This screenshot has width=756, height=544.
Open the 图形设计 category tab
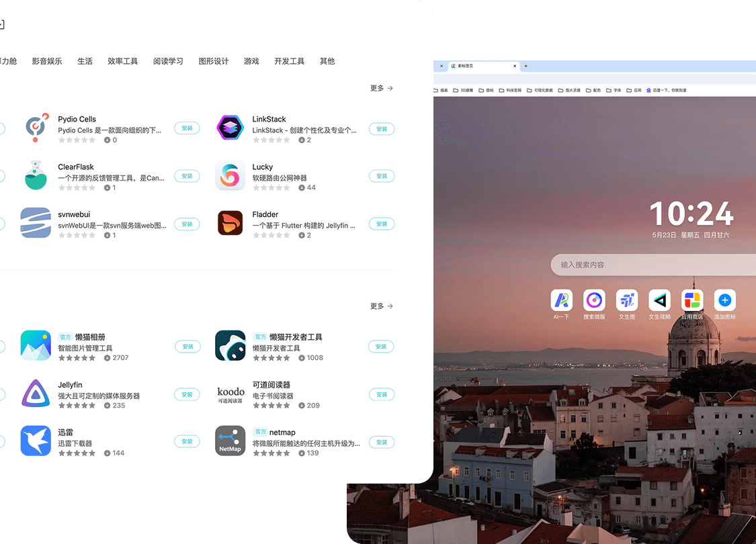pos(214,61)
